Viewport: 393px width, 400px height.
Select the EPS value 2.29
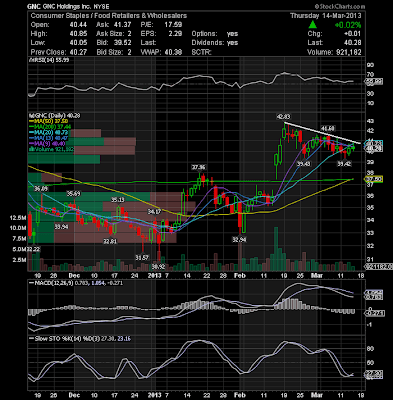click(175, 34)
